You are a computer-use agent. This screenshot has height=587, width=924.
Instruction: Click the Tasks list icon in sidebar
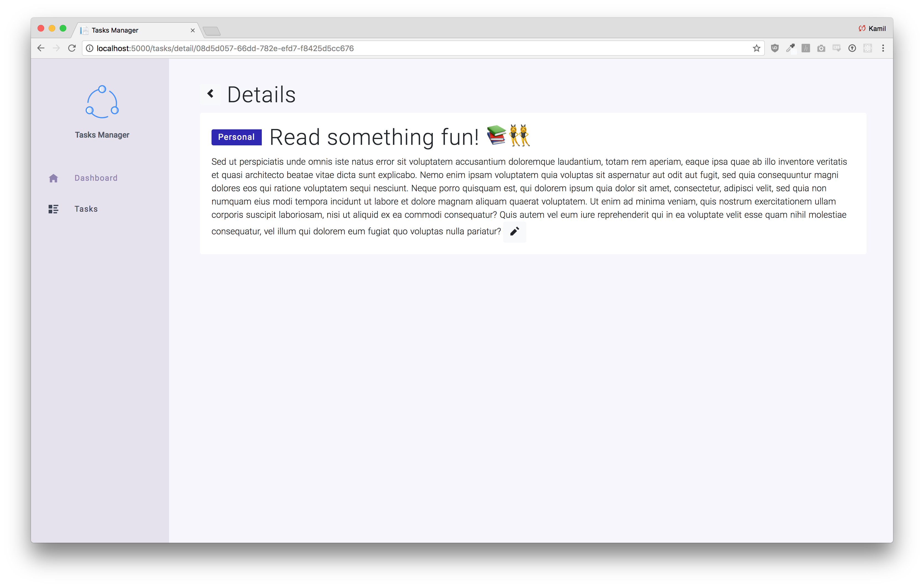[x=53, y=209]
